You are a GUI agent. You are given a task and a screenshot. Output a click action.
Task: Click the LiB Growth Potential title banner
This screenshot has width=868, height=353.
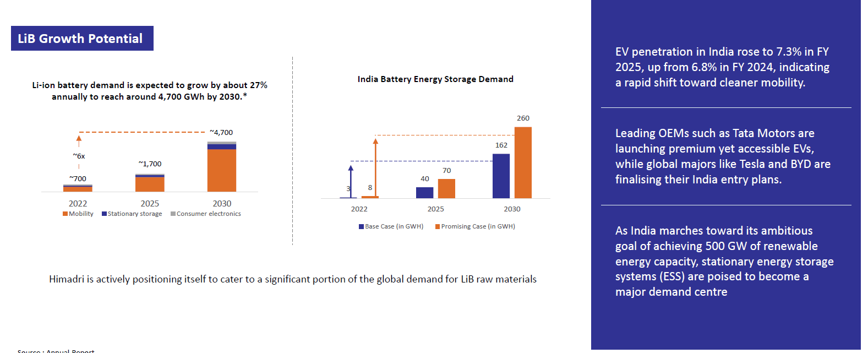click(x=82, y=39)
